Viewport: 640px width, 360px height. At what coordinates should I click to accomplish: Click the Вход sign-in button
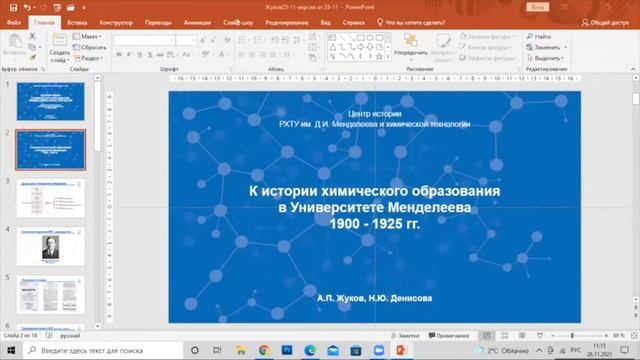538,7
